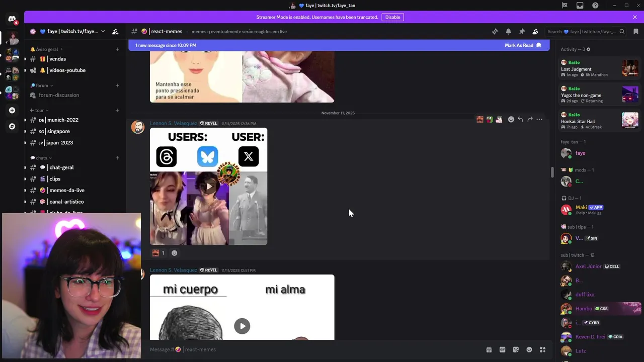Open the vendas channel
644x362 pixels.
point(74,59)
